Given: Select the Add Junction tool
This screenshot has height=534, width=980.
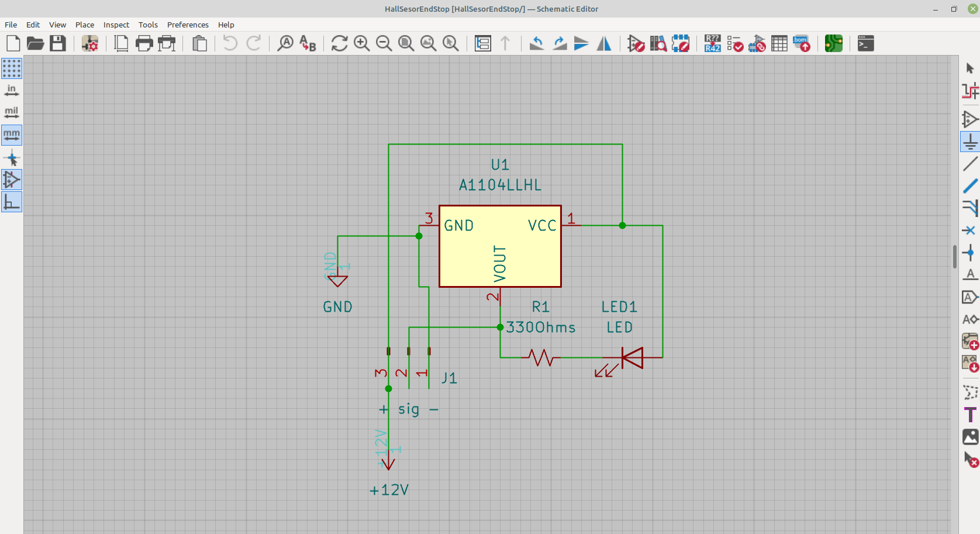Looking at the screenshot, I should (x=969, y=253).
